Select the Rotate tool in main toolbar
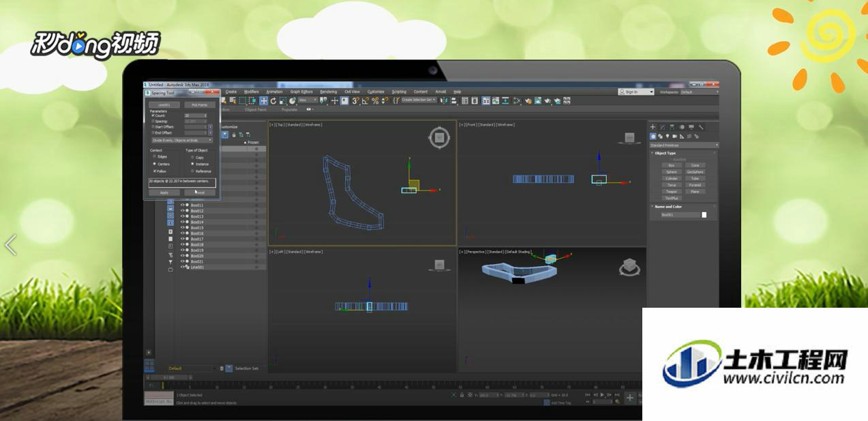 (273, 100)
